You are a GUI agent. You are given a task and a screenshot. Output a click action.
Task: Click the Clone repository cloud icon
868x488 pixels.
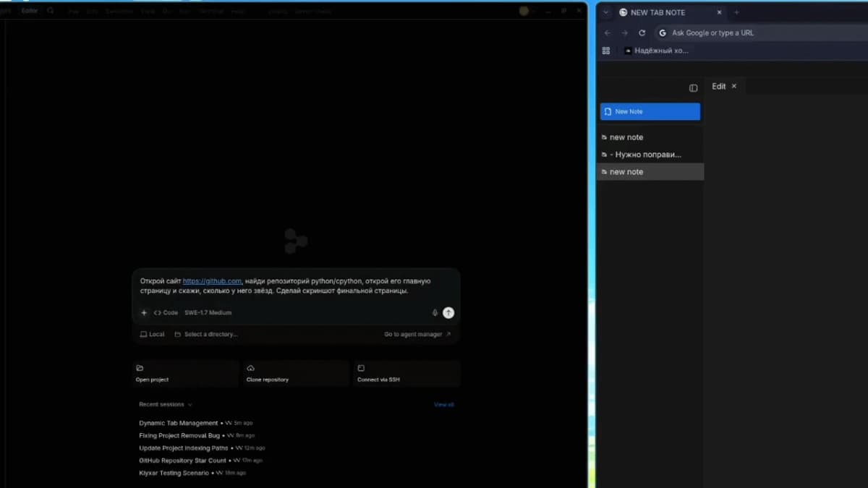click(250, 368)
